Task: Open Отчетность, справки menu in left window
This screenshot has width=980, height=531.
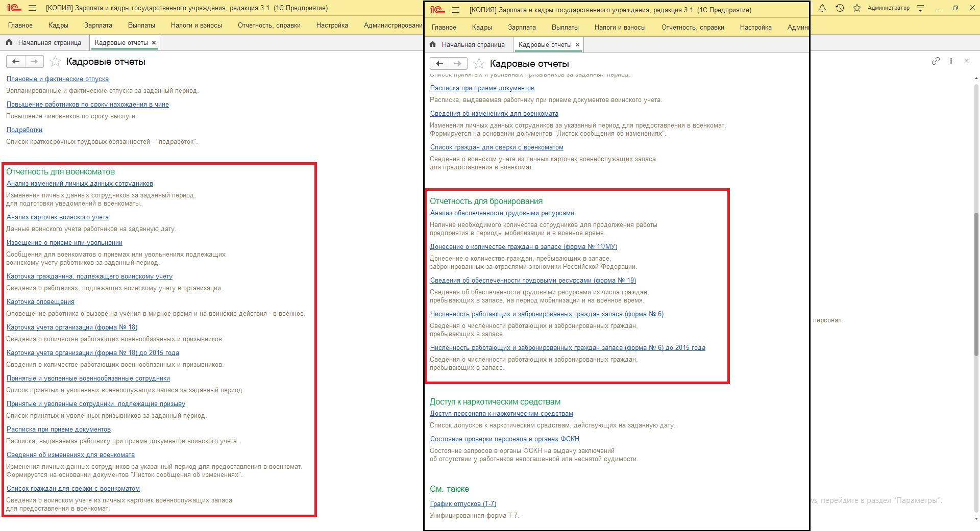Action: [269, 26]
